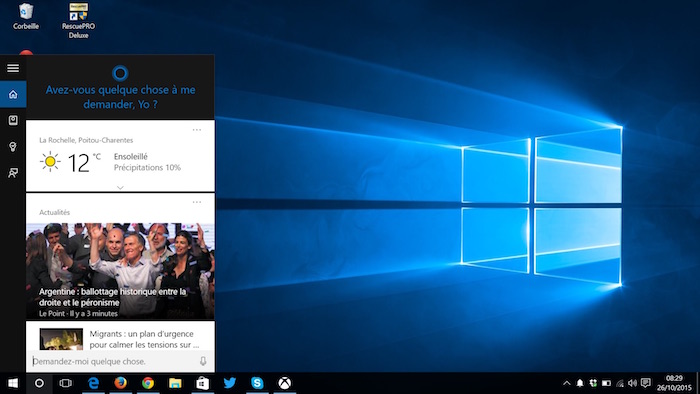Open the Action Center icon
This screenshot has height=394, width=700.
click(x=646, y=383)
